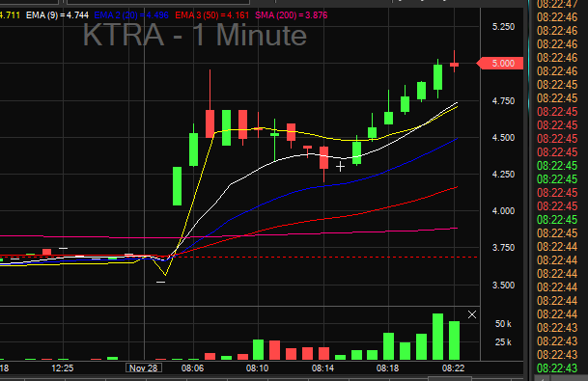Click the 3.500 price axis label
The image size is (588, 381).
[503, 286]
